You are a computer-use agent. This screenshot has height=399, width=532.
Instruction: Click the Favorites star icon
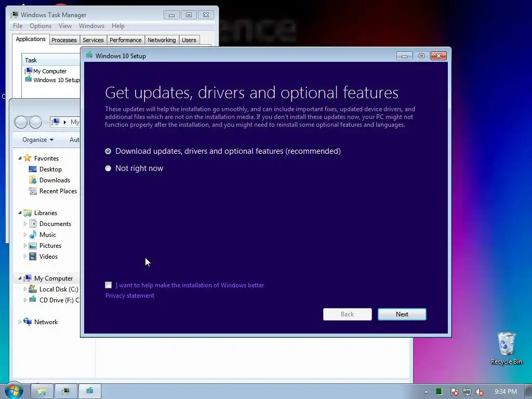(x=28, y=158)
